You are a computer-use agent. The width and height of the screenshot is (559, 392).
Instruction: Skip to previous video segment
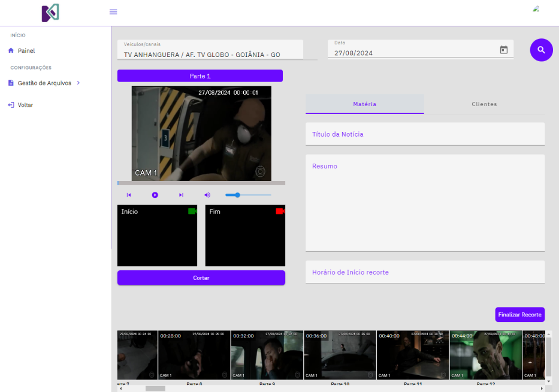pos(129,195)
